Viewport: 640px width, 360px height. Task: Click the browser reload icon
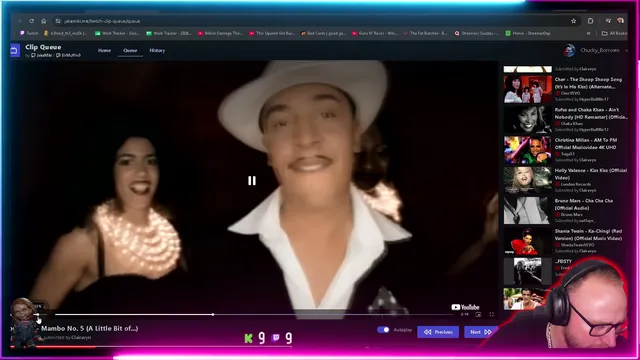pos(31,21)
